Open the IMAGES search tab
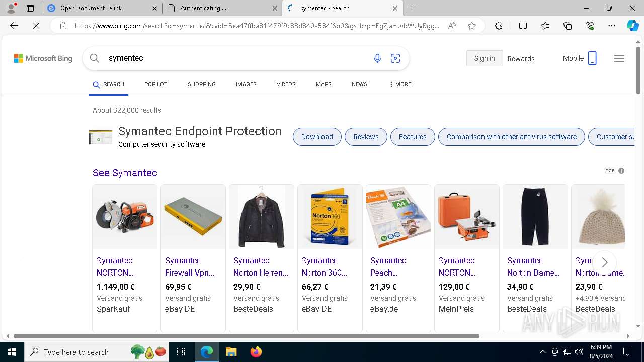The height and width of the screenshot is (362, 644). pos(246,84)
